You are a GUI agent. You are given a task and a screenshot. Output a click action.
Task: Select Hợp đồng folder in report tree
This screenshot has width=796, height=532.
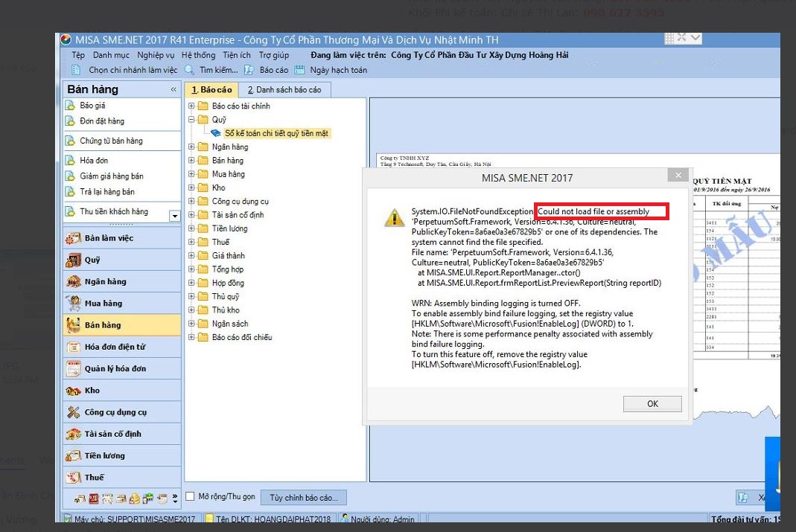click(x=228, y=283)
